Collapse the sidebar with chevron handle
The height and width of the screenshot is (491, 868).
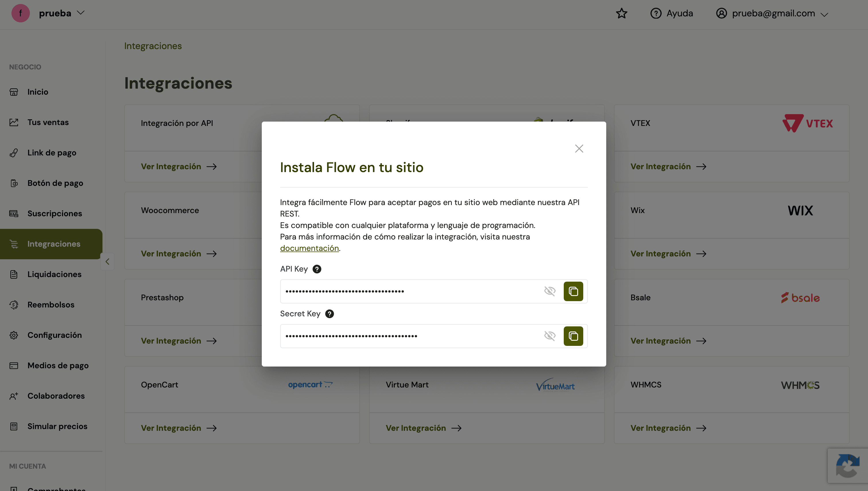[107, 261]
